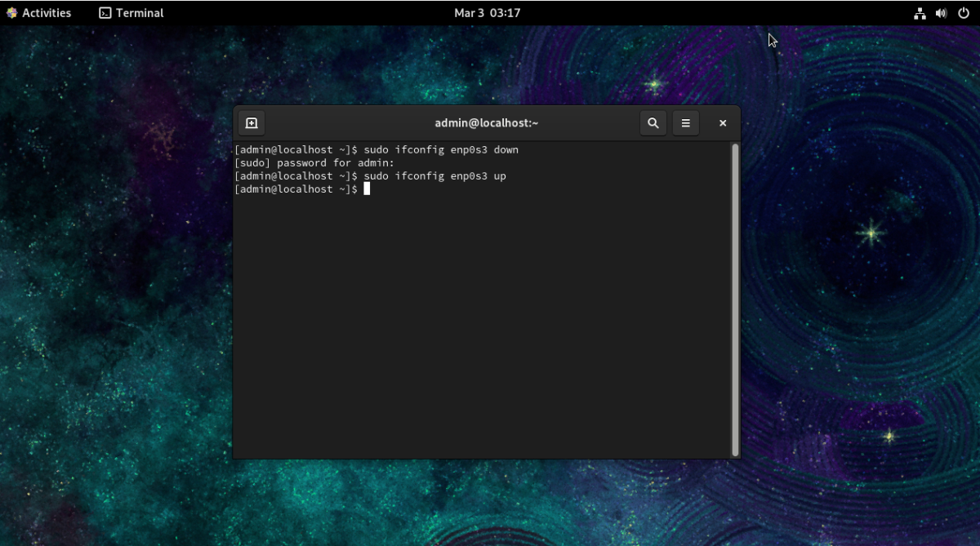Open the terminal hamburger menu
This screenshot has width=980, height=546.
[686, 123]
